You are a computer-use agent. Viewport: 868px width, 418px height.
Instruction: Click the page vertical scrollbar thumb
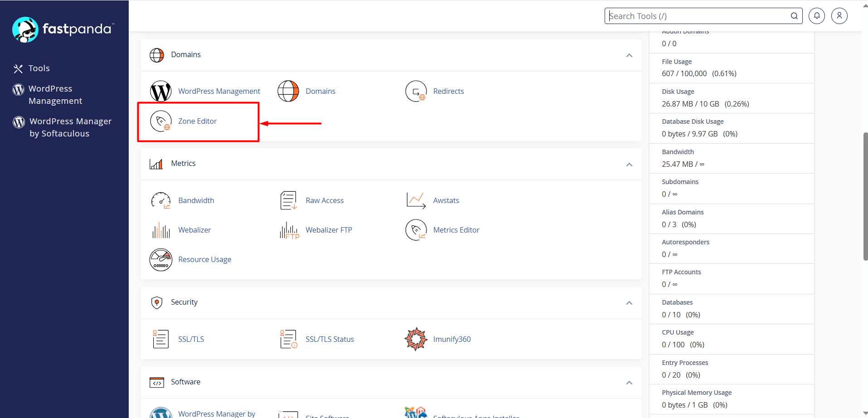tap(865, 196)
